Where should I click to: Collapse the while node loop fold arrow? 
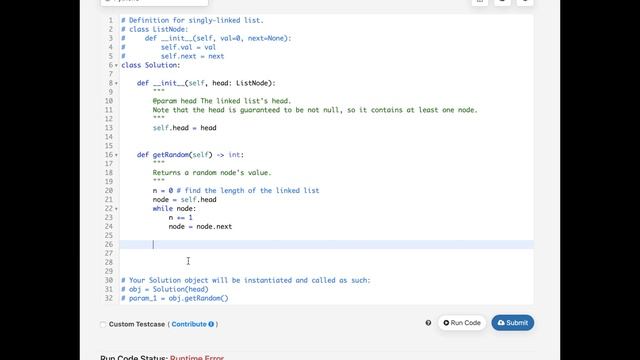tap(116, 209)
